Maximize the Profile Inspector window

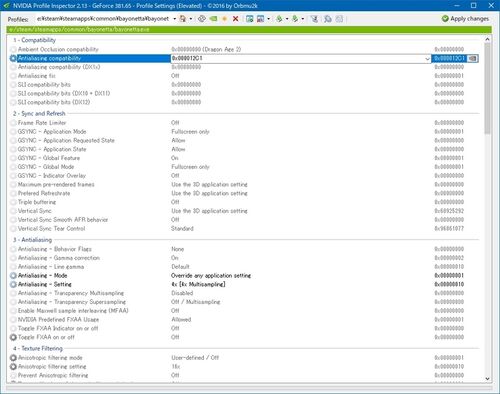473,5
